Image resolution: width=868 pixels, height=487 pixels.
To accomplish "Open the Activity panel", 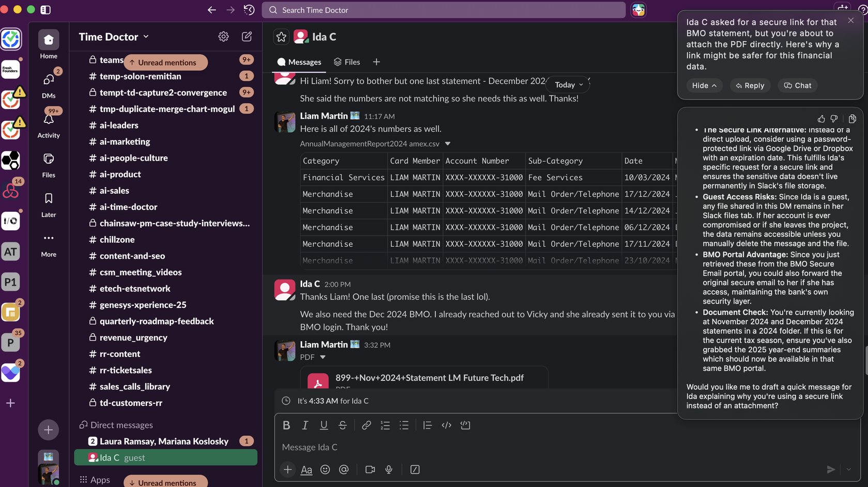I will [48, 120].
